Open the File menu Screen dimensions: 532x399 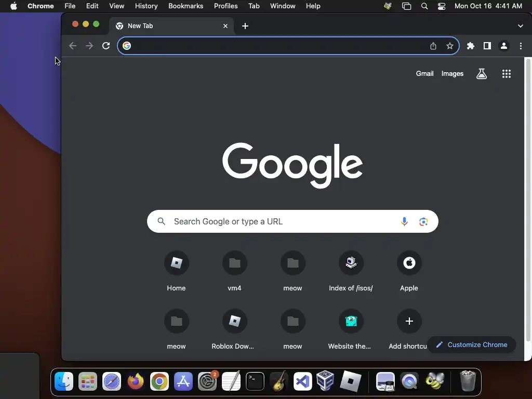[70, 6]
